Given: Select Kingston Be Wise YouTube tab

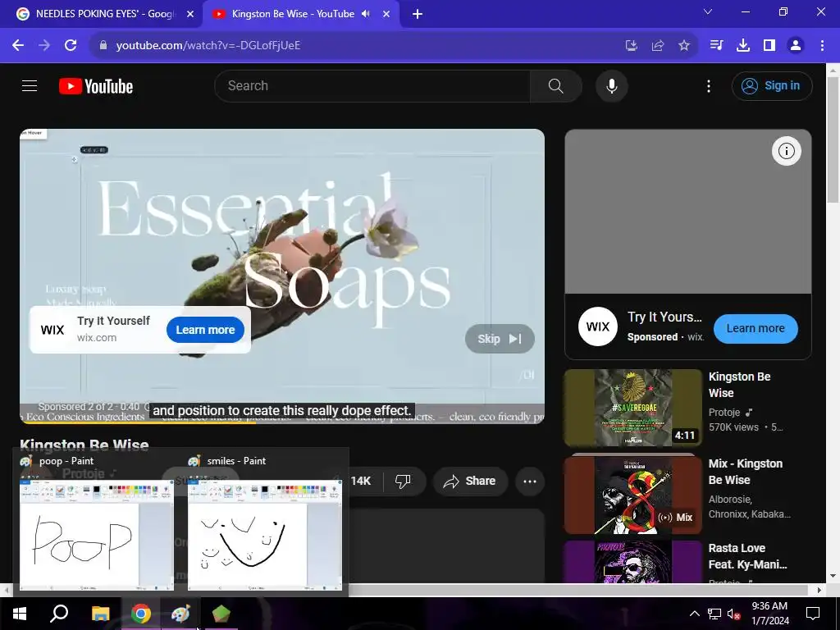Looking at the screenshot, I should [292, 14].
